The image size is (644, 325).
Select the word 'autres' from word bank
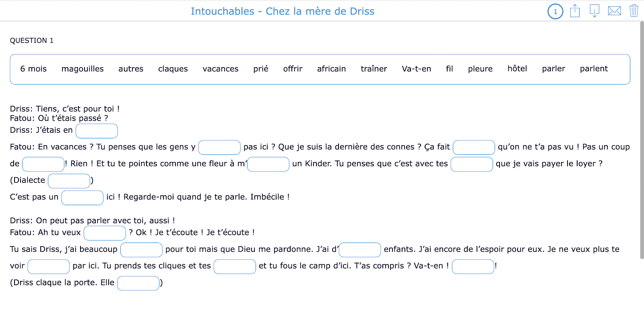[131, 69]
